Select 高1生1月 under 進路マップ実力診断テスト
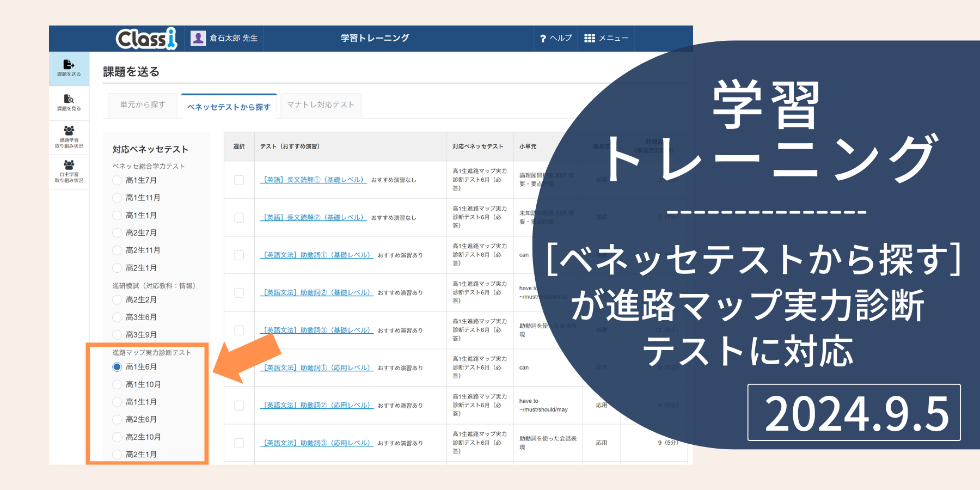 (117, 402)
